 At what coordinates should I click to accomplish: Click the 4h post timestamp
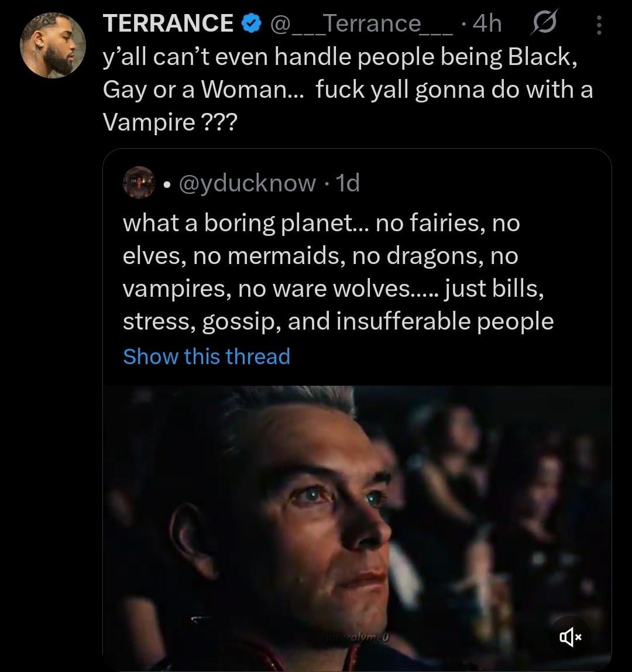(x=487, y=24)
